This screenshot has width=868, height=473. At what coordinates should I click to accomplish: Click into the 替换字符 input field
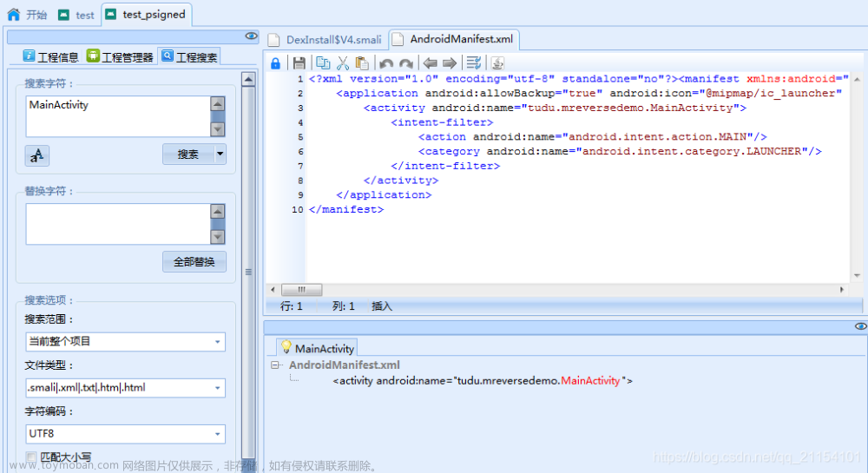click(x=118, y=224)
